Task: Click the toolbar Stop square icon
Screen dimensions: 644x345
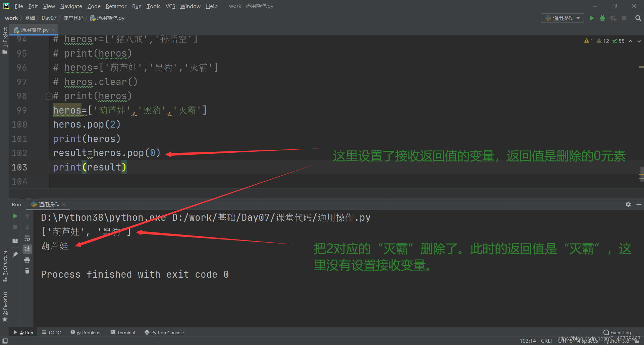Action: pos(624,18)
